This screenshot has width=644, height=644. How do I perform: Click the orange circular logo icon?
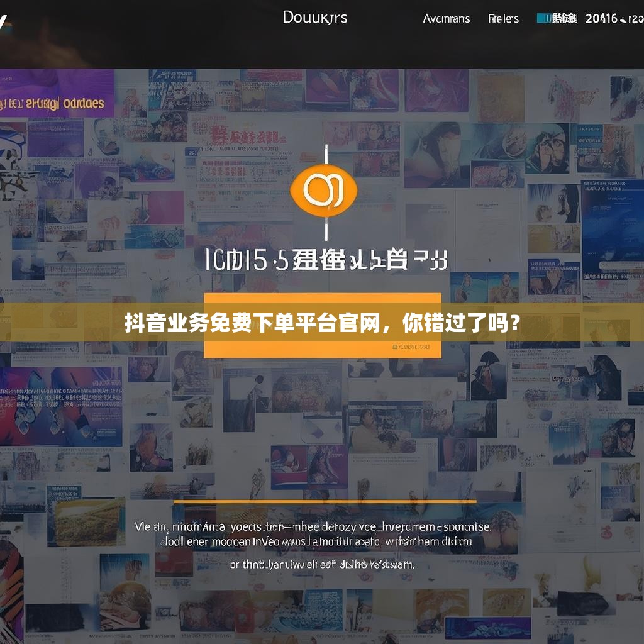point(324,191)
